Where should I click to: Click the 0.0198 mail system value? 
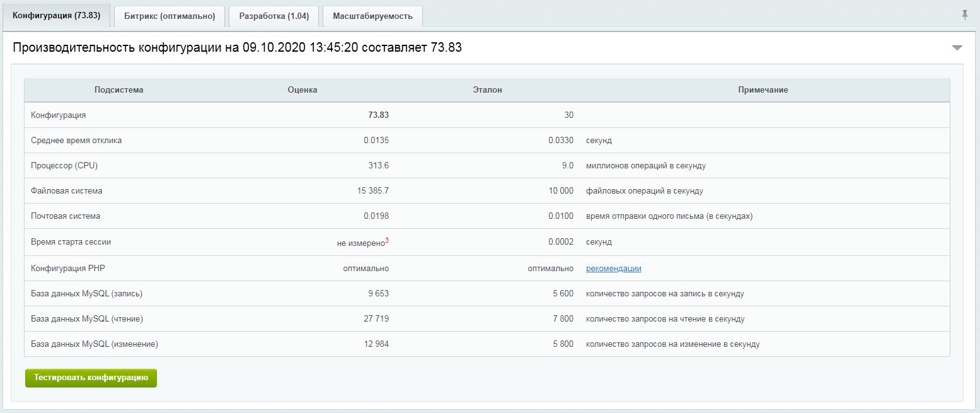376,216
